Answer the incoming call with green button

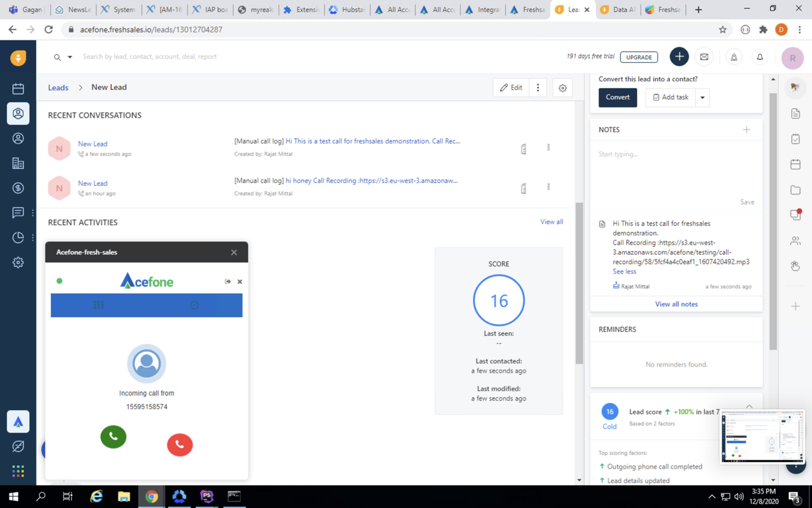[113, 437]
